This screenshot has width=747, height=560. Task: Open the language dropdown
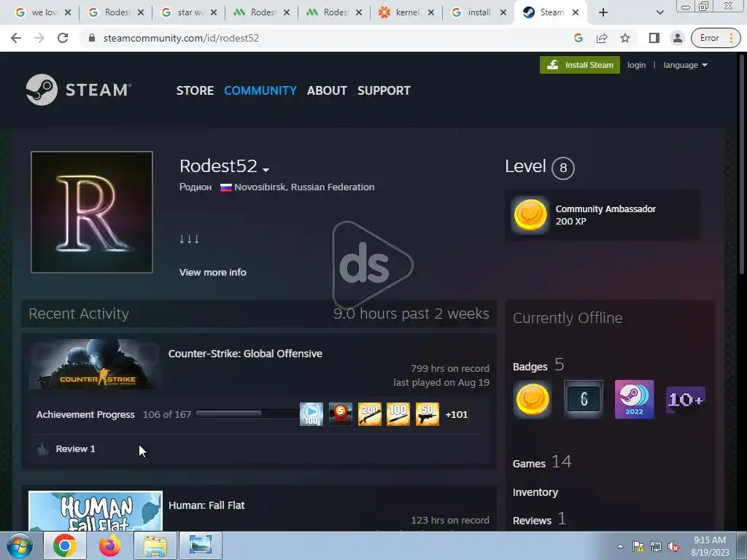[685, 65]
